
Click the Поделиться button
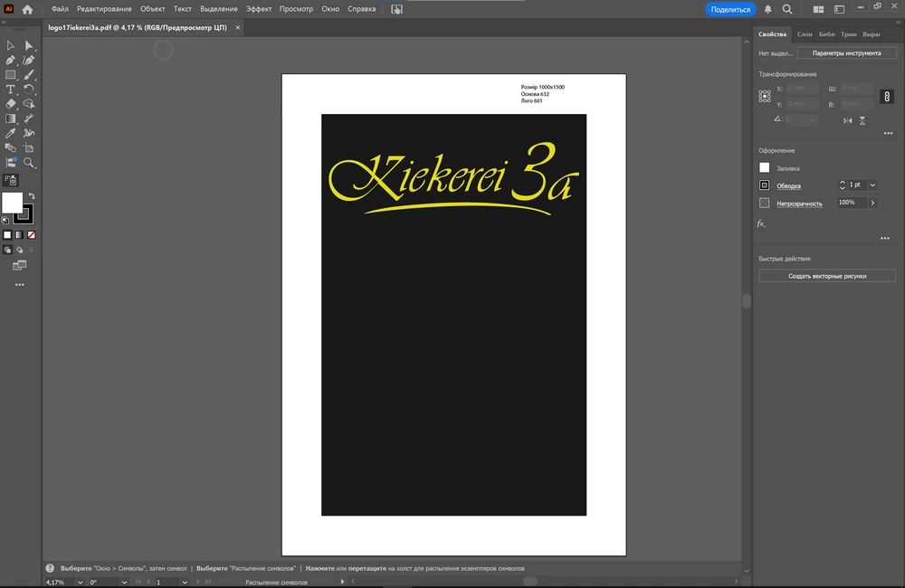click(x=730, y=9)
